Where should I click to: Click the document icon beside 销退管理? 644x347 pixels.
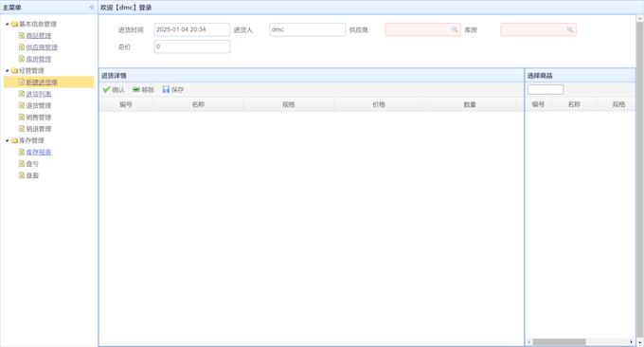click(22, 129)
